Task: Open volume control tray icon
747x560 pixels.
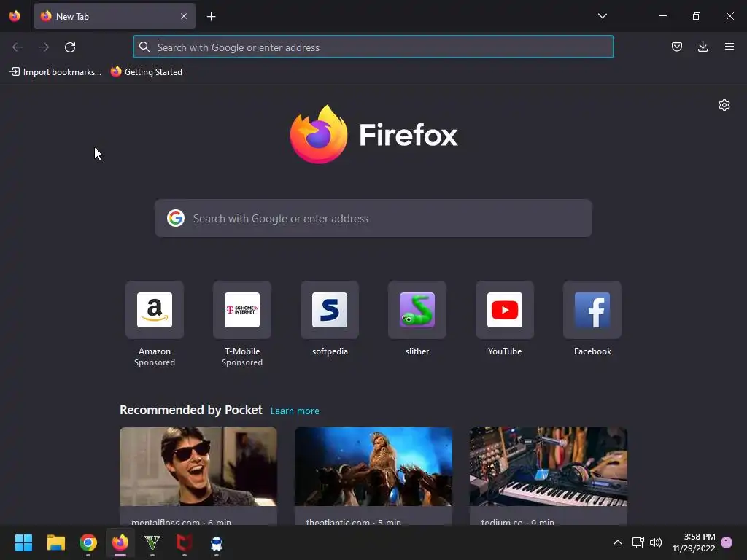Action: coord(656,542)
